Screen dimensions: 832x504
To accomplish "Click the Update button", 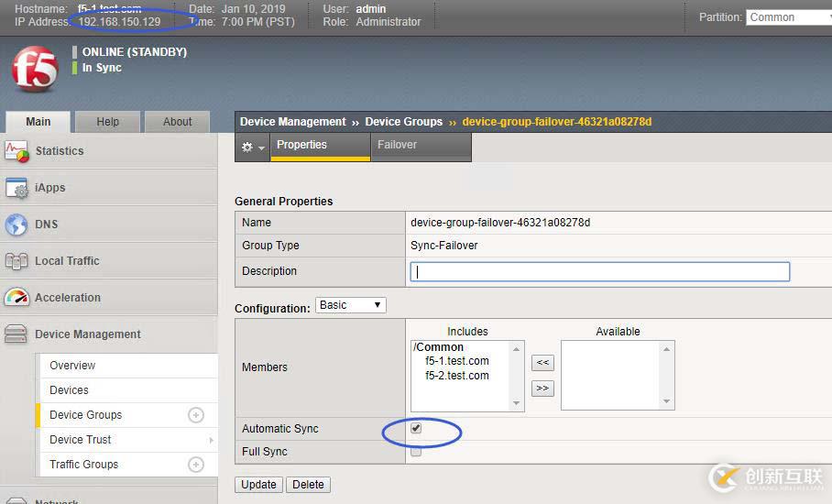I will (258, 485).
